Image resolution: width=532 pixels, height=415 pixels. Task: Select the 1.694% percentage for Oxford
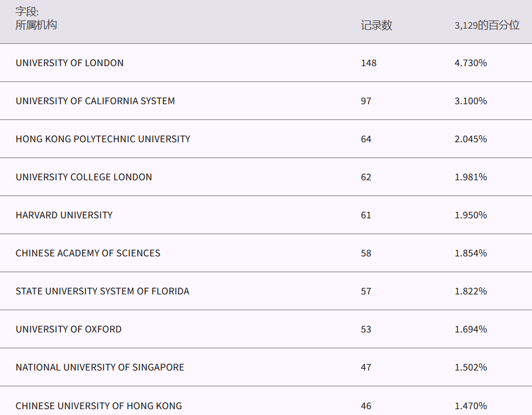[470, 330]
